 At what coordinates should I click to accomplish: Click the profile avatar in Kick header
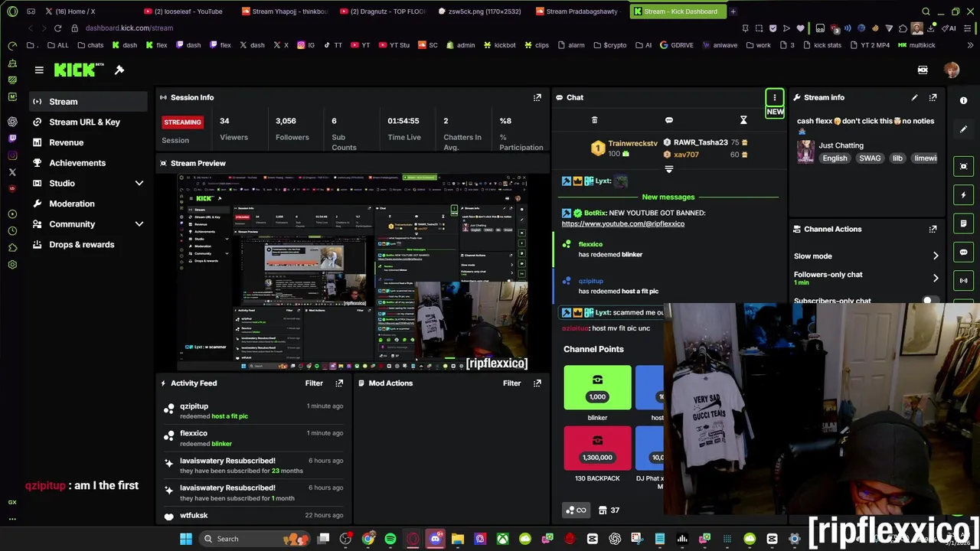pyautogui.click(x=952, y=70)
